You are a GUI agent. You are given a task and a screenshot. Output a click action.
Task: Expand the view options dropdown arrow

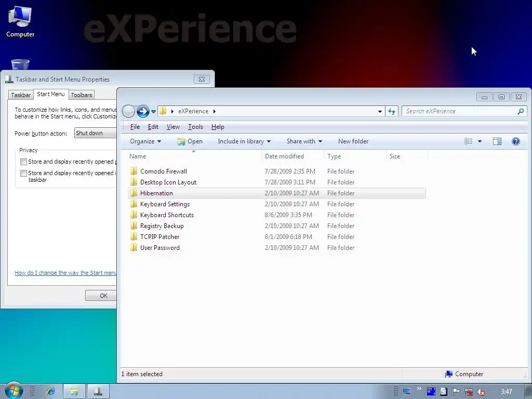click(480, 141)
